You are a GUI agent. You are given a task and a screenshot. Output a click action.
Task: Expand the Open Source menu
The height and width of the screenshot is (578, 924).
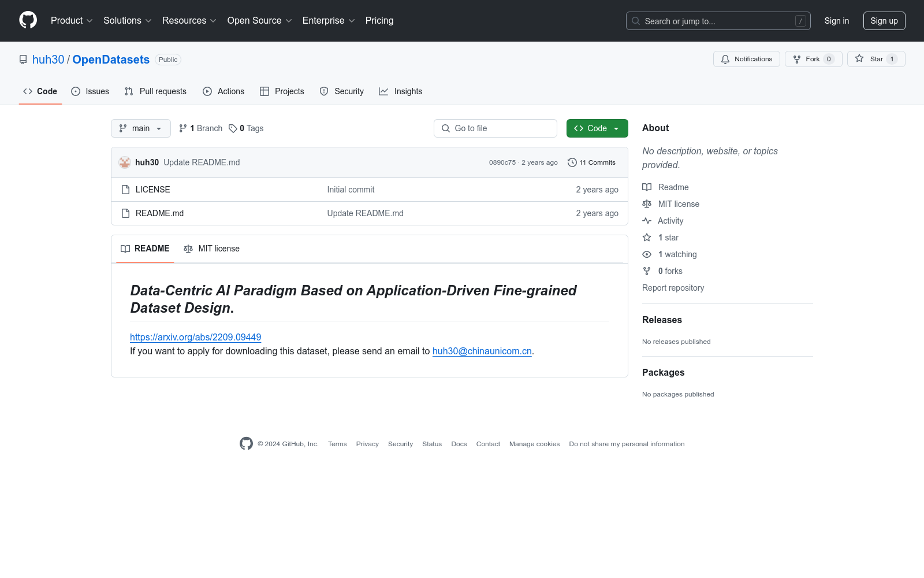(x=260, y=20)
